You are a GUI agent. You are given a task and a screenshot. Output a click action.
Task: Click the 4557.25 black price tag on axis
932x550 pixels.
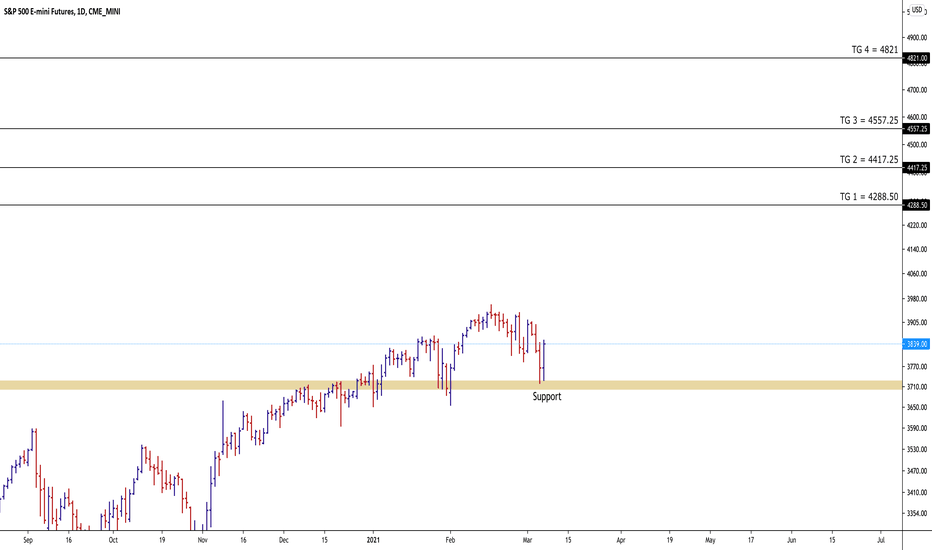coord(917,129)
